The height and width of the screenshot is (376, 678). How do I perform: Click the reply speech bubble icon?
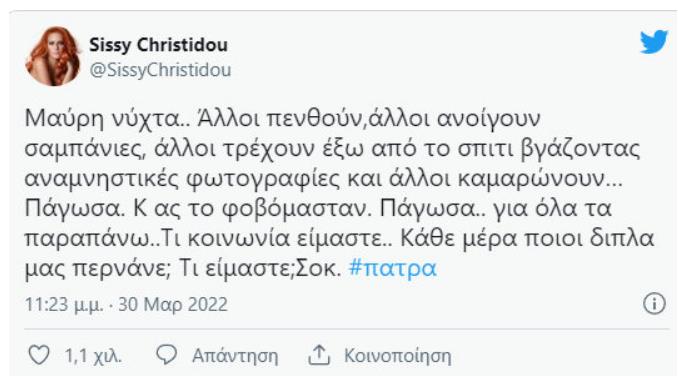[x=166, y=355]
